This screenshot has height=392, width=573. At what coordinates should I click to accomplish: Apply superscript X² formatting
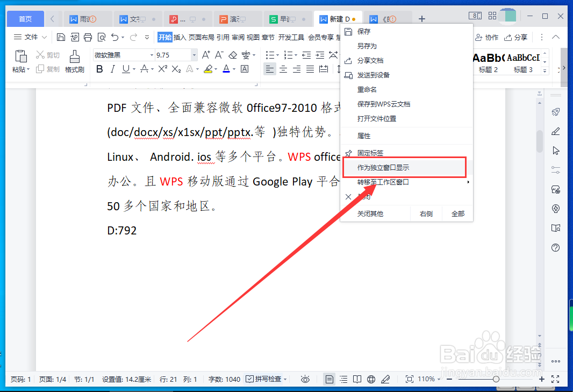tap(163, 69)
